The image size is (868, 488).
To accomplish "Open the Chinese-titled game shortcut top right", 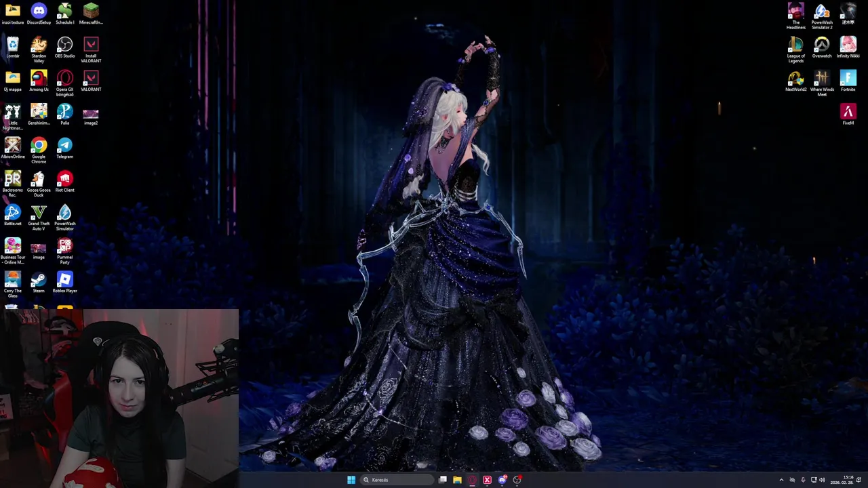I will 848,14.
